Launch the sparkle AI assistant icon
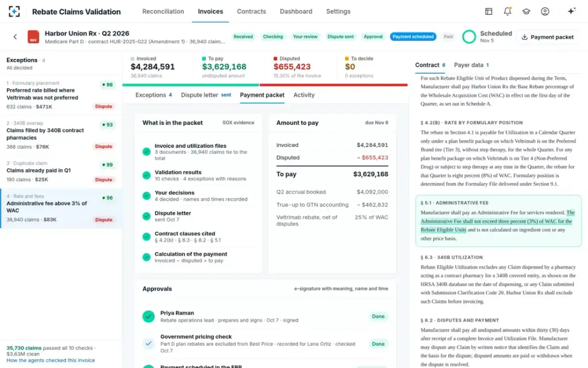 click(571, 11)
